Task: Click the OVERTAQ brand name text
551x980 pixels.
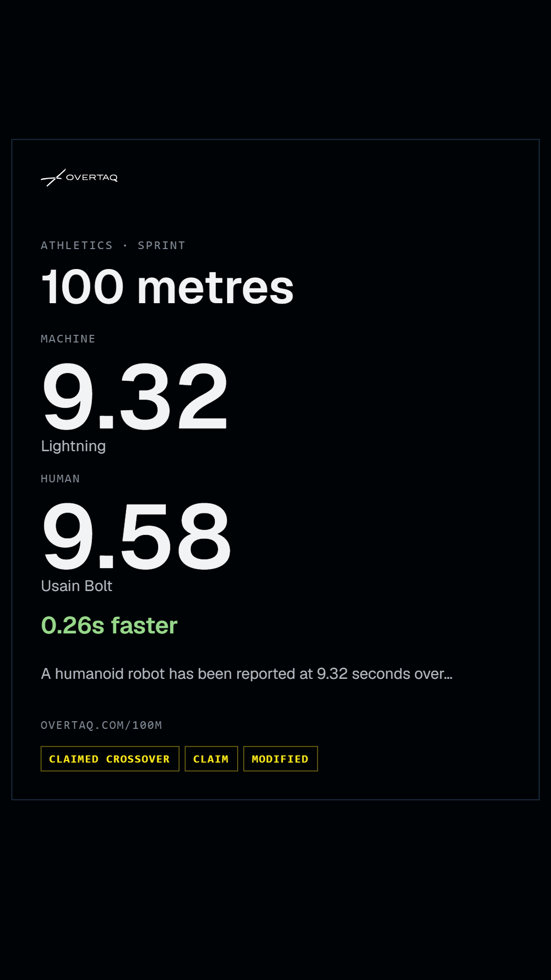Action: click(x=92, y=178)
